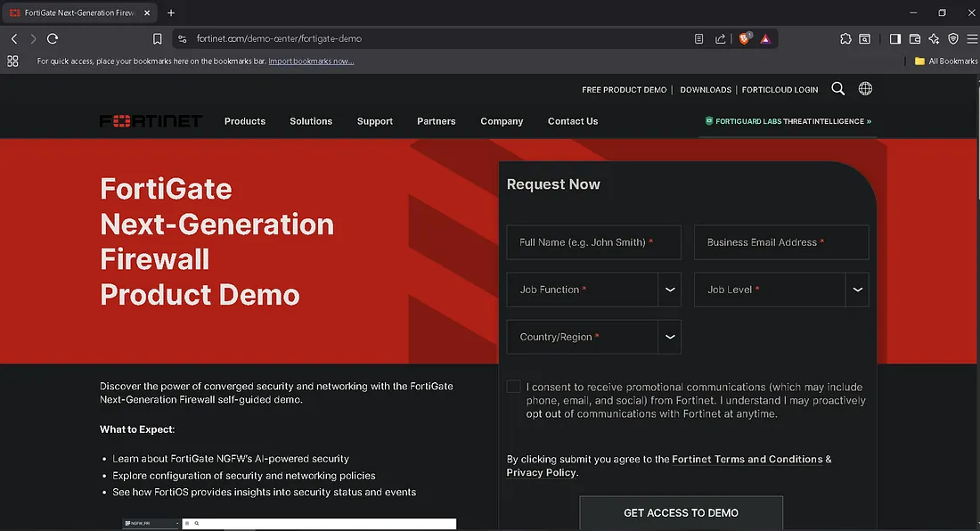Viewport: 980px width, 531px height.
Task: Open the language globe icon
Action: [x=865, y=89]
